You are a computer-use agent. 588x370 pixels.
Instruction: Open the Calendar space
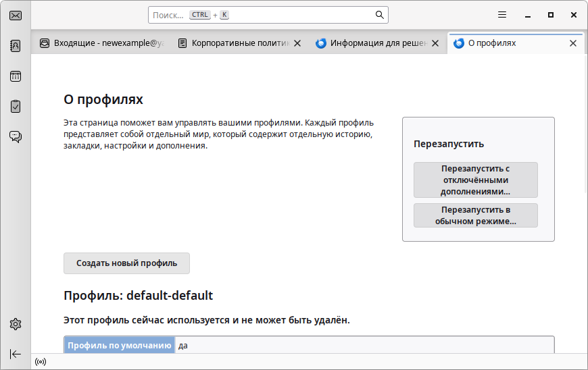click(x=16, y=76)
